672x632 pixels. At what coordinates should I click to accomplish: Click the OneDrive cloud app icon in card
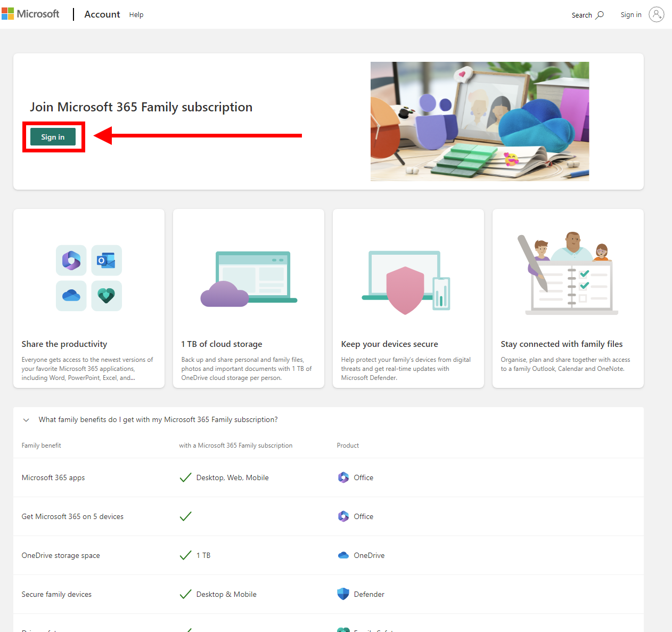point(71,296)
